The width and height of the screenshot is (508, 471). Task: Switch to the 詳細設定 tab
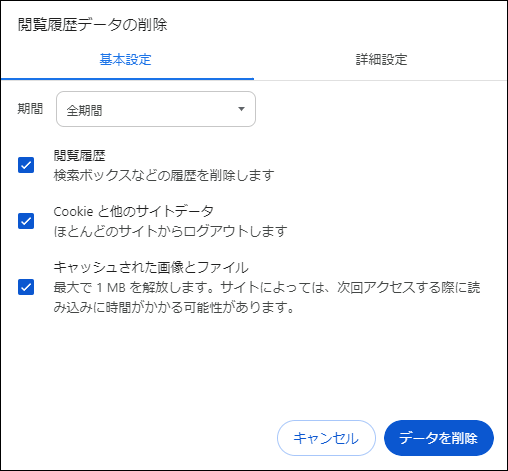pos(381,60)
